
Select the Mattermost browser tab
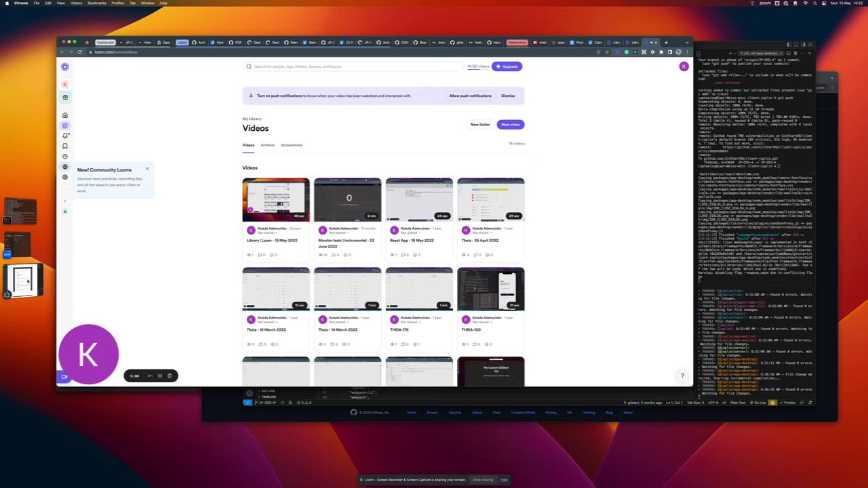(x=517, y=43)
